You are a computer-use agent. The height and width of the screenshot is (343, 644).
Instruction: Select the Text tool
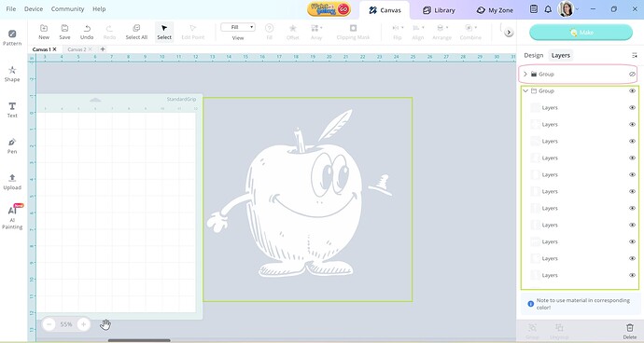point(12,110)
